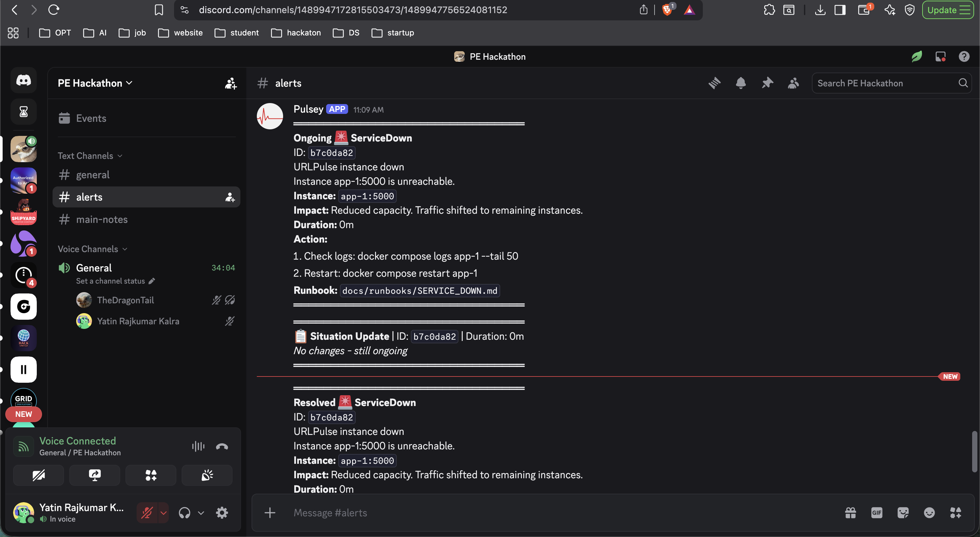Viewport: 980px width, 537px height.
Task: Unmute the microphone
Action: tap(147, 513)
